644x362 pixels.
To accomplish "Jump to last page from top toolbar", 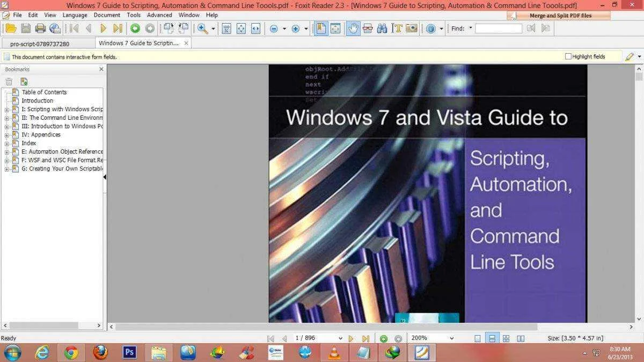I will [x=118, y=28].
